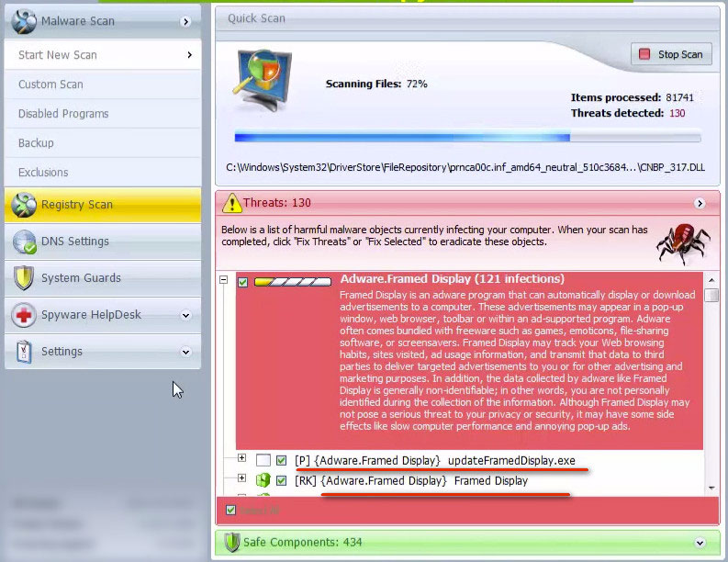Screen dimensions: 728x562
Task: Select Disabled Programs in the sidebar
Action: coord(63,114)
